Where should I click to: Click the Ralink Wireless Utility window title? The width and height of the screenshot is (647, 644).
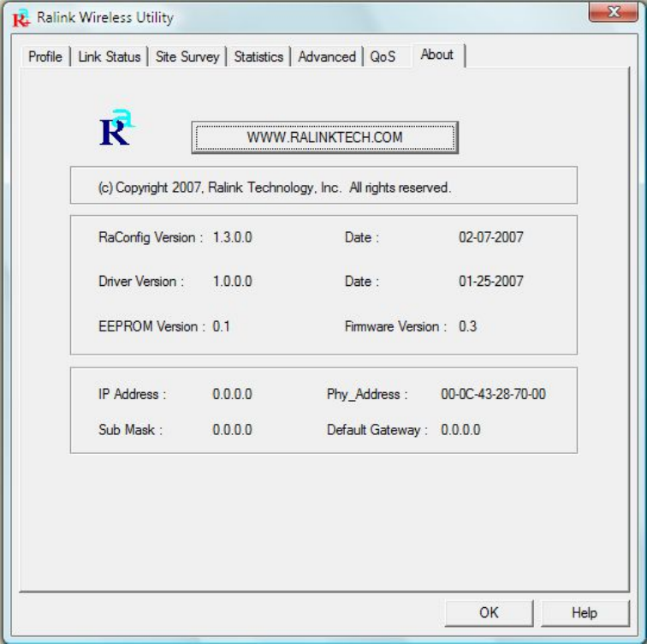coord(105,18)
